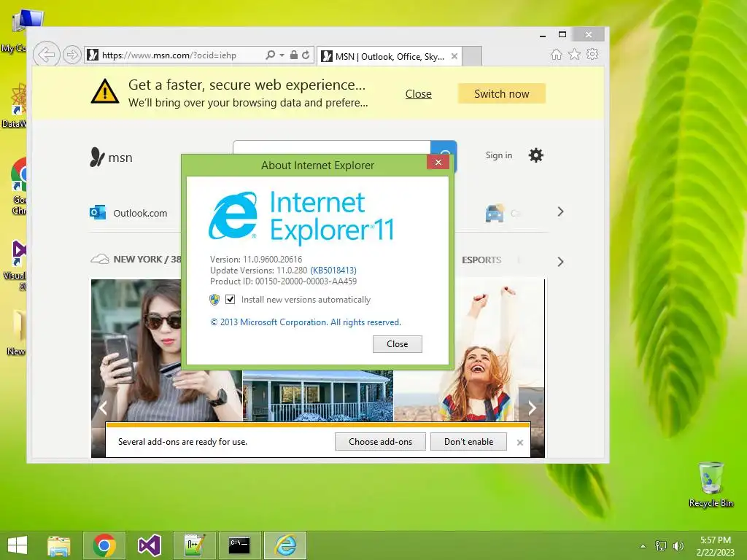747x560 pixels.
Task: Go to previous slide in carousel
Action: (x=103, y=408)
